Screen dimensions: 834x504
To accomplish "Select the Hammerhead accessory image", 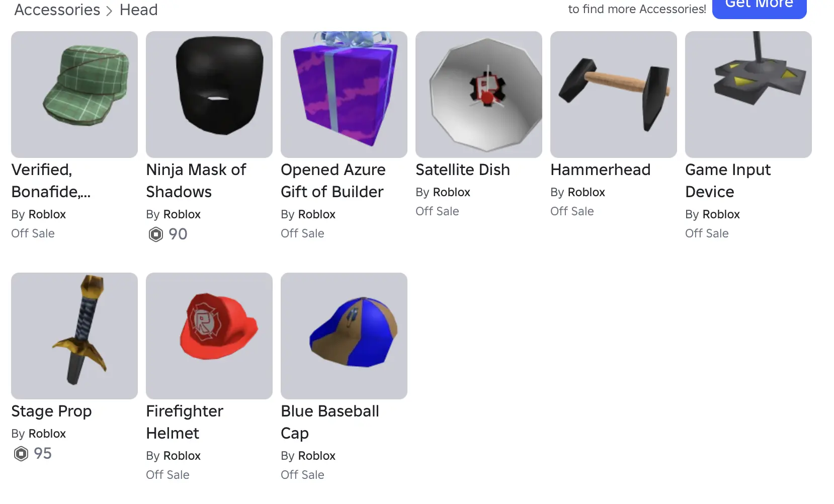I will tap(614, 95).
